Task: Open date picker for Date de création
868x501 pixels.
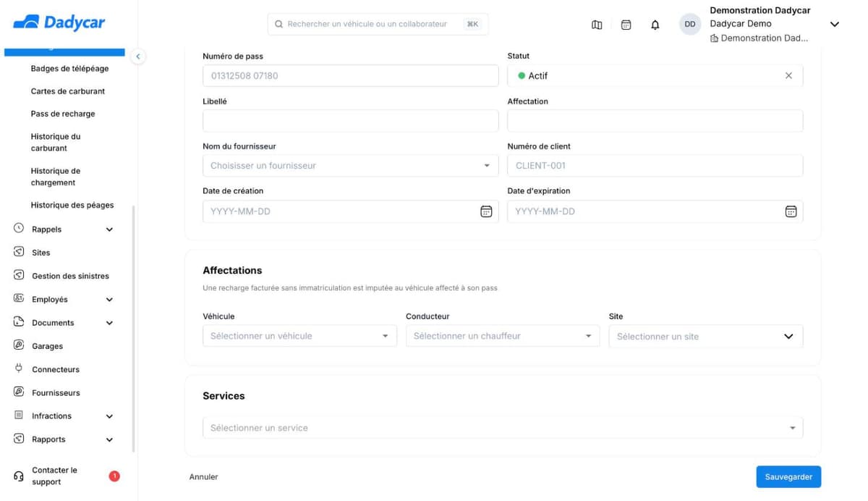Action: 486,211
